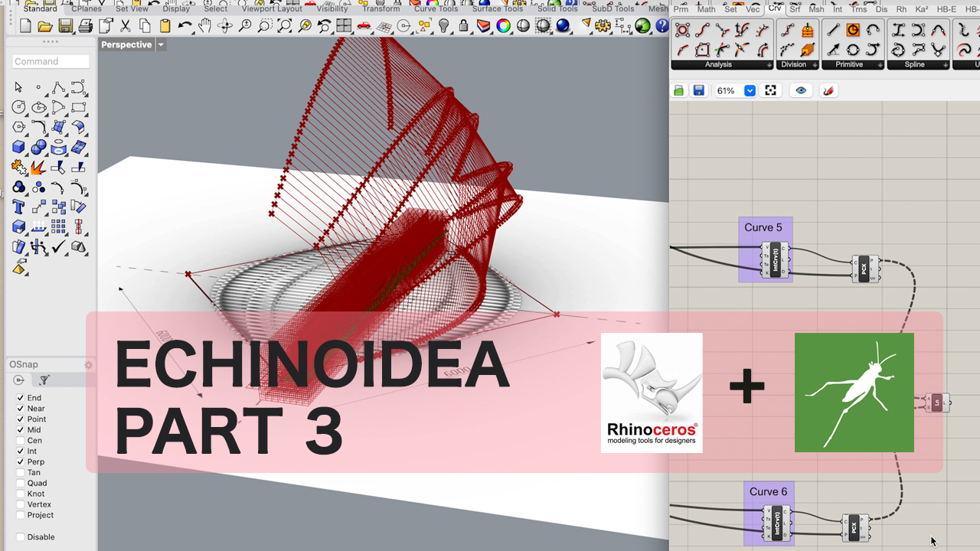Expand the Spline panel arrow
Image resolution: width=980 pixels, height=551 pixels.
(x=946, y=65)
